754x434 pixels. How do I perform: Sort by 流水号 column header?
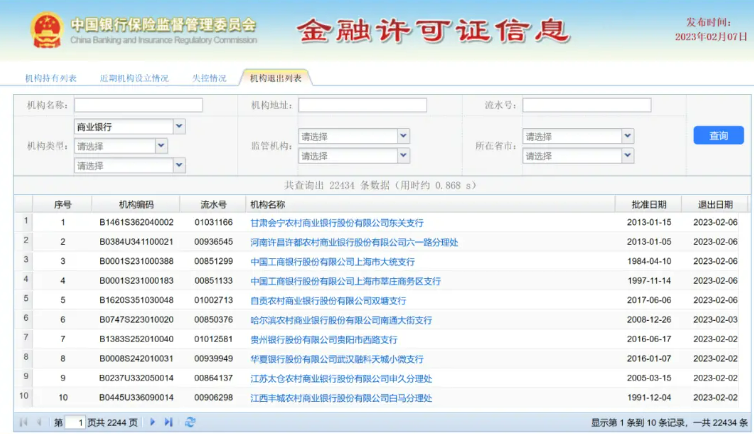click(214, 205)
